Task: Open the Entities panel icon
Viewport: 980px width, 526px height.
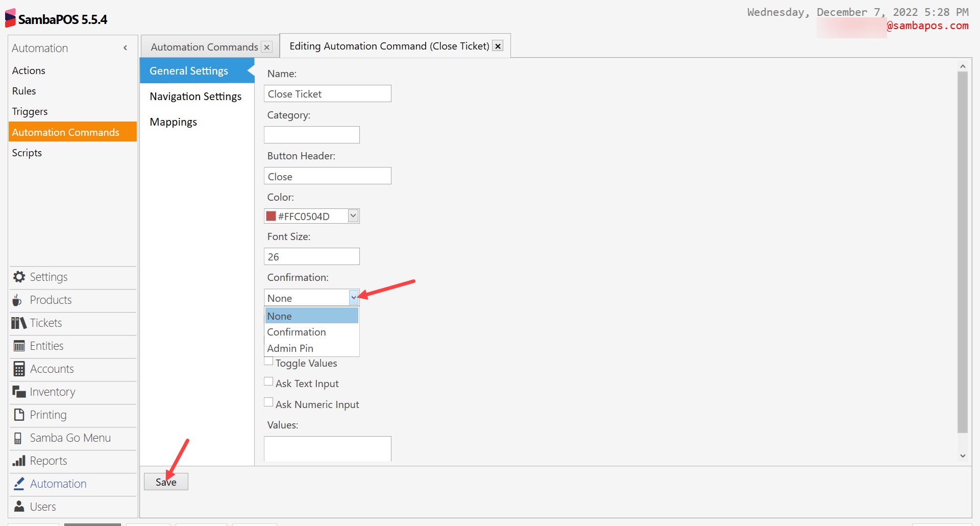Action: point(18,346)
